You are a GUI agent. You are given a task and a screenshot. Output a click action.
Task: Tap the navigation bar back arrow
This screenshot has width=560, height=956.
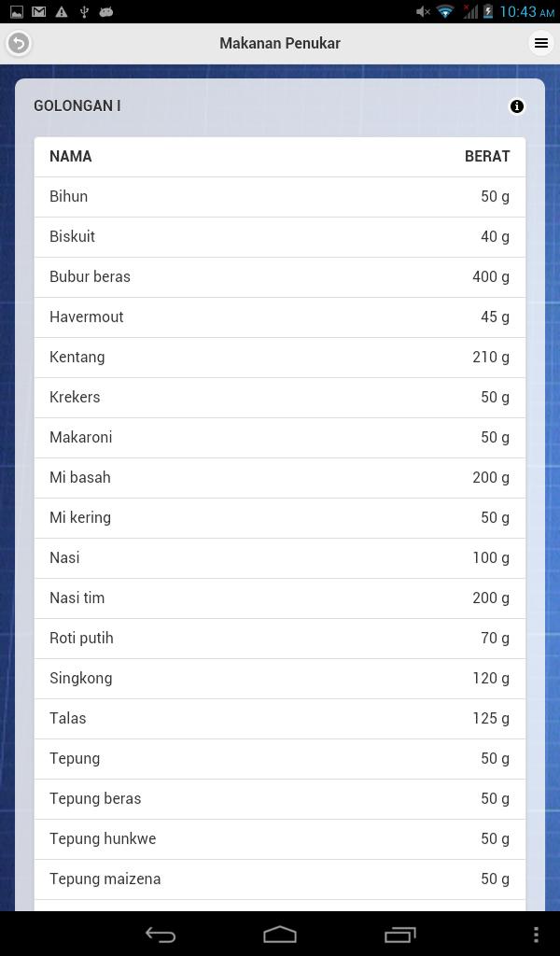(161, 934)
